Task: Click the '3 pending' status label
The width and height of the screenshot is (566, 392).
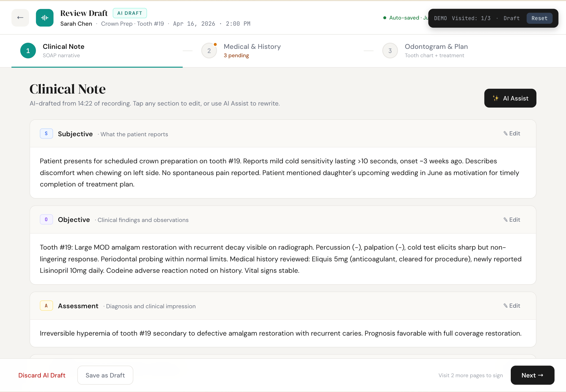Action: 236,55
